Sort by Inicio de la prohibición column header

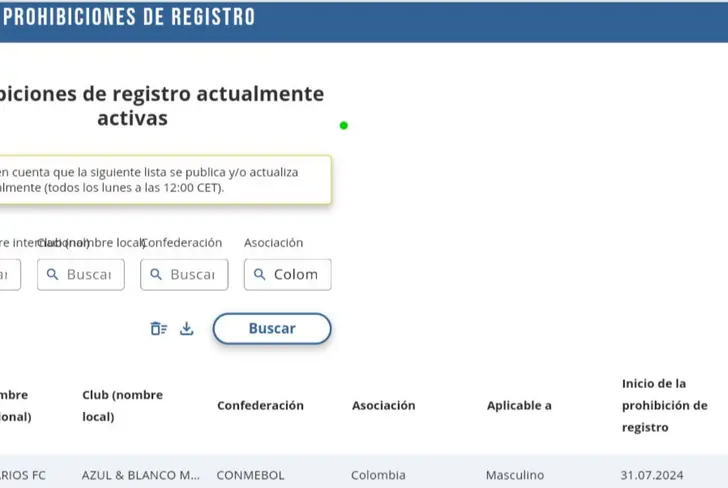(664, 405)
